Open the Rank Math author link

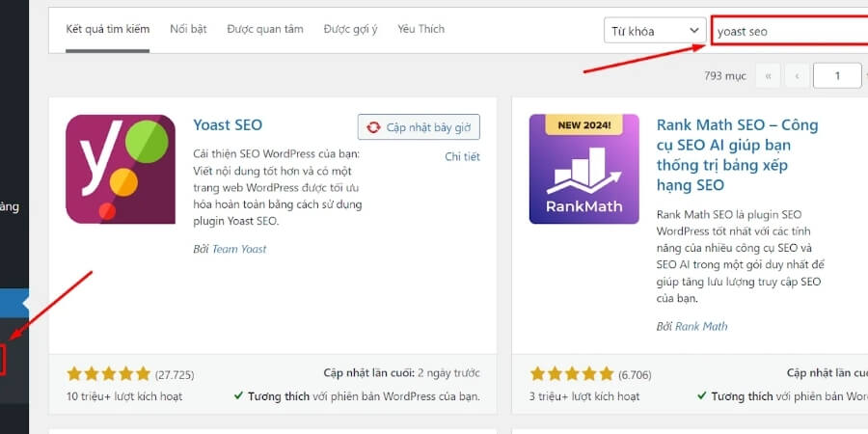tap(701, 326)
